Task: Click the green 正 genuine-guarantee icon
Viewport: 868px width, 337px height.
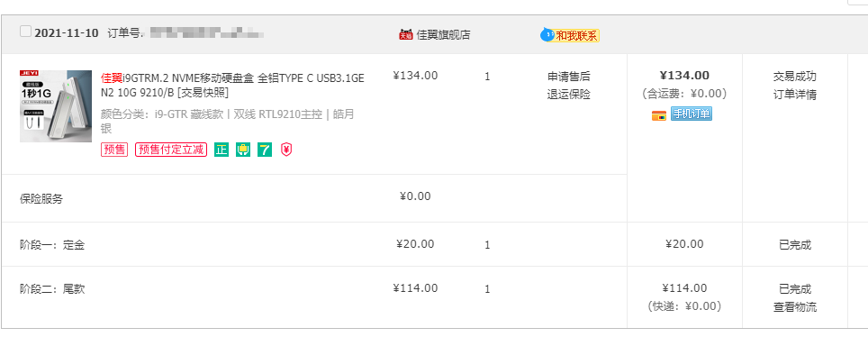Action: [222, 150]
